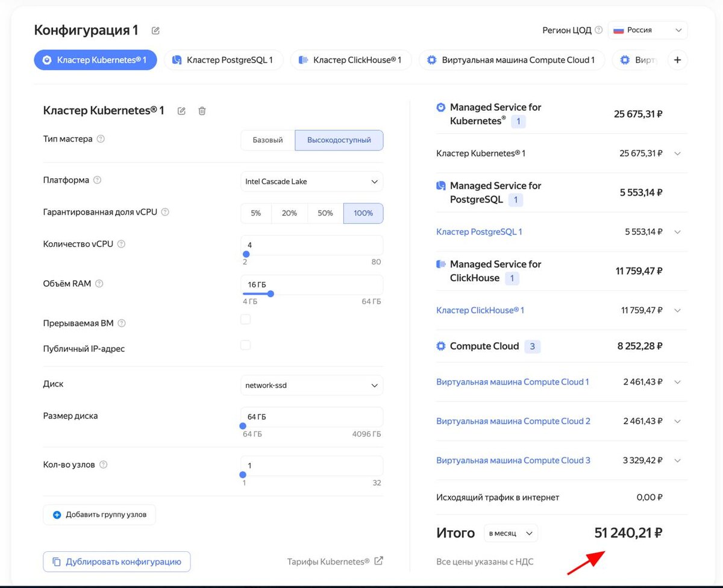The width and height of the screenshot is (723, 588).
Task: Open Виртуальная машина Compute Cloud 2 summary link
Action: [x=513, y=421]
